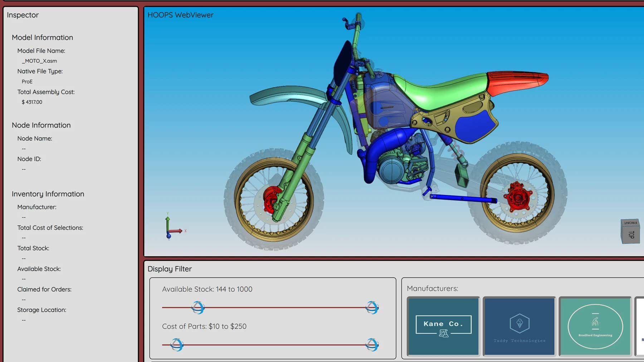Toggle the Kane Co. manufacturer filter
This screenshot has width=644, height=362.
(x=443, y=326)
